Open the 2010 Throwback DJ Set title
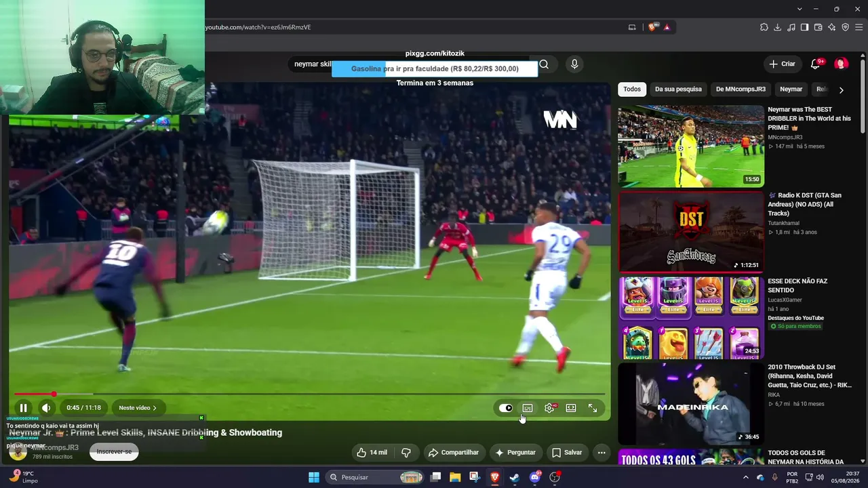868x488 pixels. (x=810, y=376)
